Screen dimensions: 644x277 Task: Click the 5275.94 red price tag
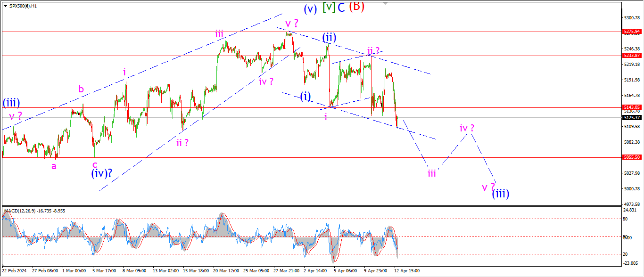[632, 32]
